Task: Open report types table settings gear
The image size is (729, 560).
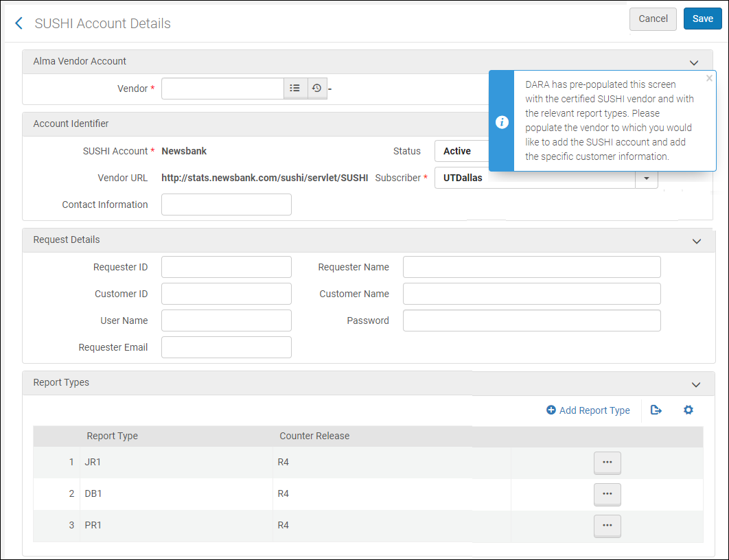Action: 688,410
